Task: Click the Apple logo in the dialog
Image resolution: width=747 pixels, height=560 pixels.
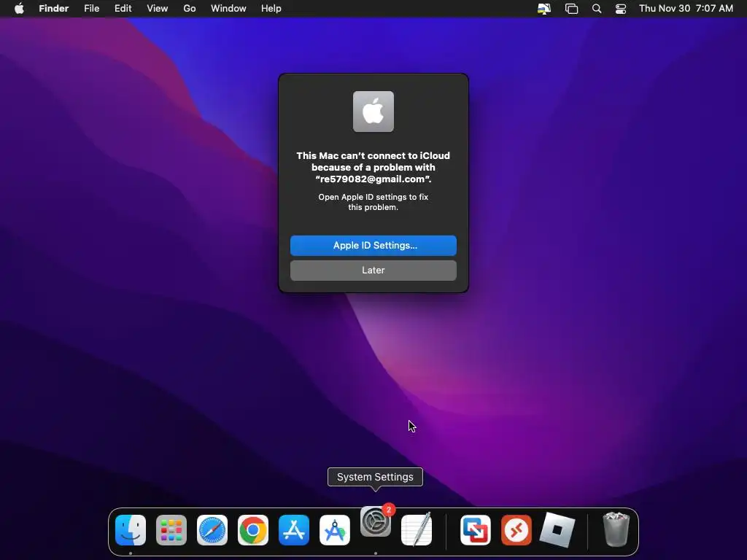Action: (373, 112)
